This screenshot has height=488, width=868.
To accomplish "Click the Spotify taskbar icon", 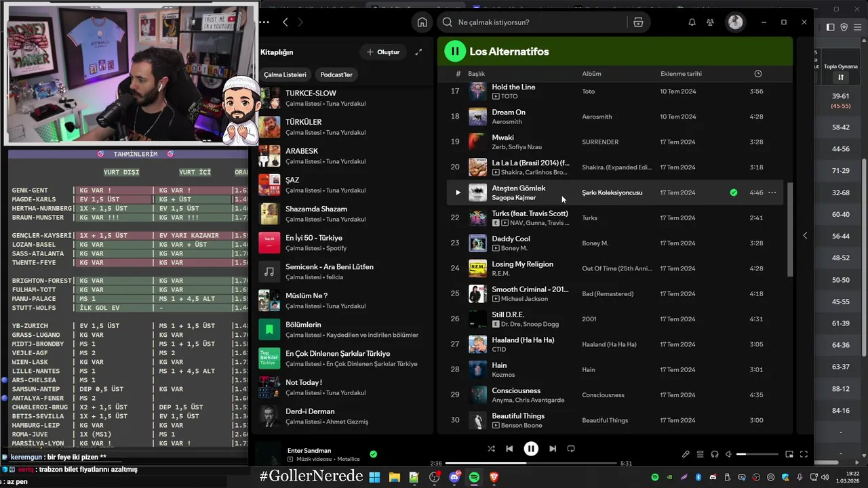I will click(474, 477).
